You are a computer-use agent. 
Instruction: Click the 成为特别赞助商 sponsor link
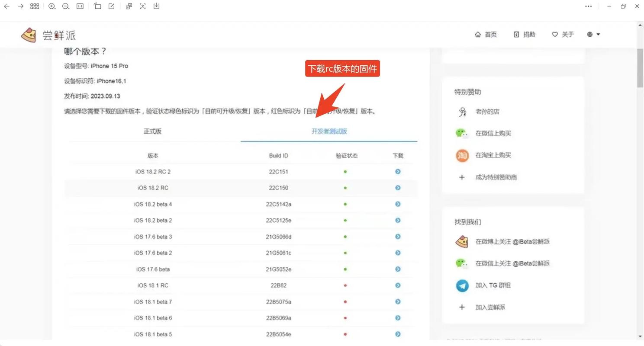496,177
